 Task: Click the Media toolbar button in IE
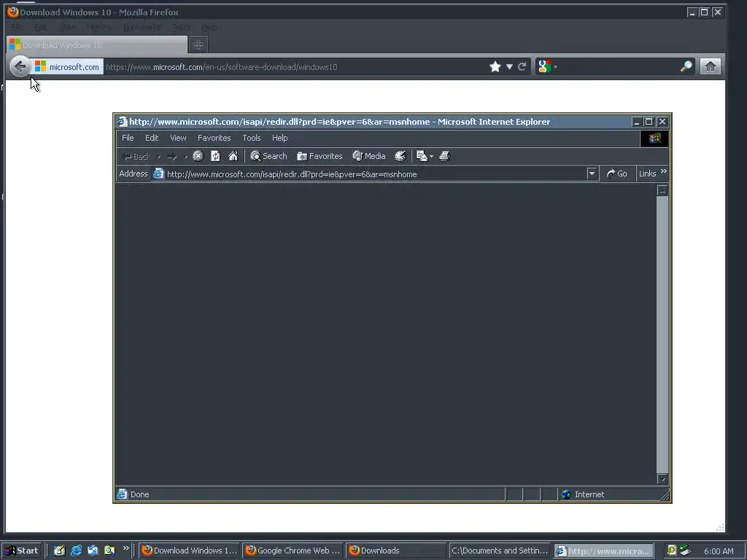pyautogui.click(x=368, y=156)
